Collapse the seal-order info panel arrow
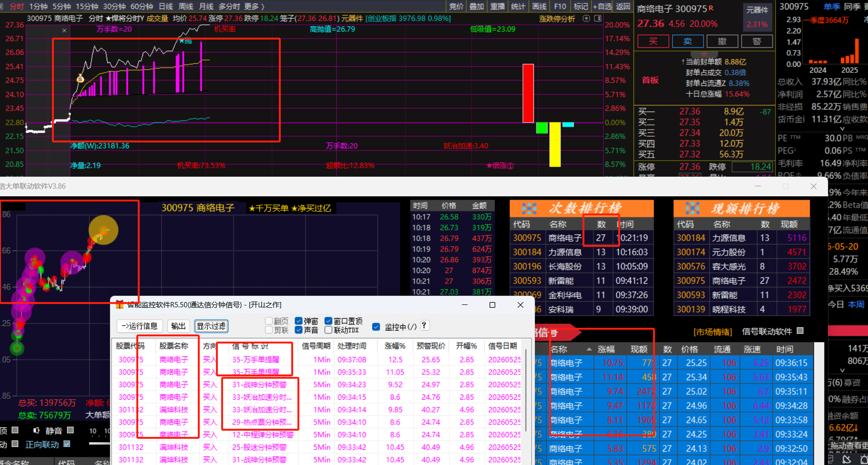The height and width of the screenshot is (465, 868). pos(704,54)
